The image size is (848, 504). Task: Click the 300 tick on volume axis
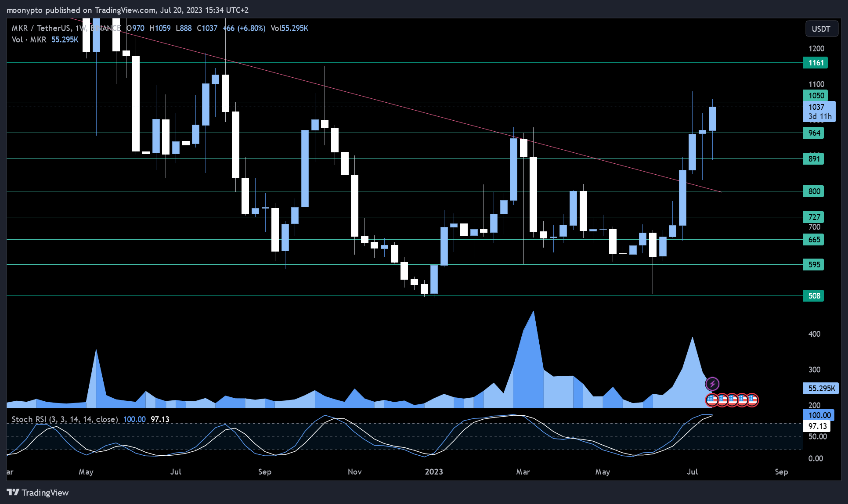[815, 370]
